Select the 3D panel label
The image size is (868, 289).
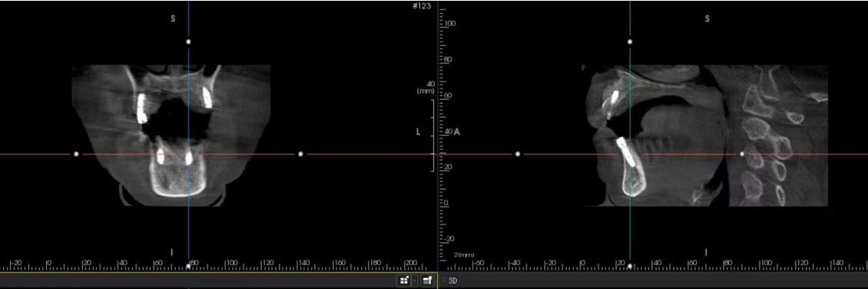[453, 281]
